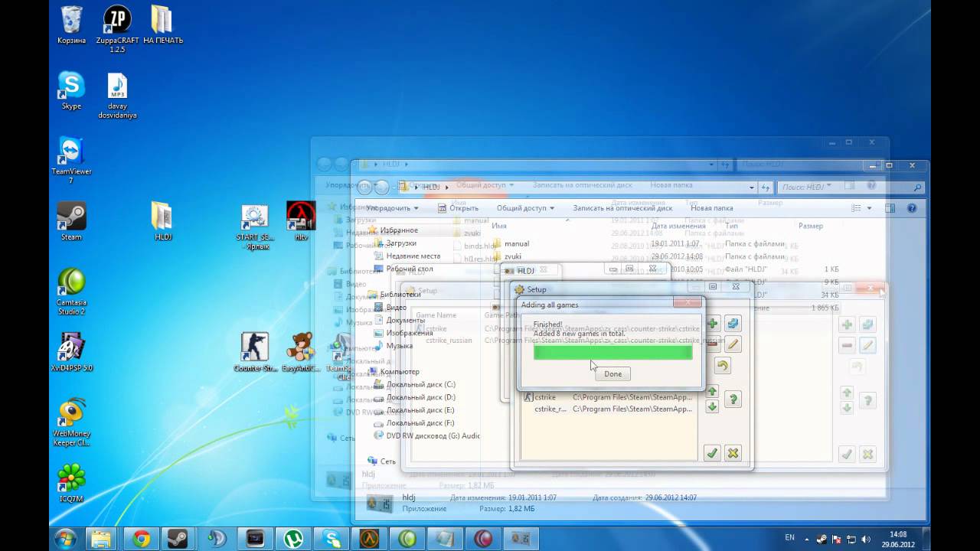Select Компьютер in the navigation pane
Image resolution: width=980 pixels, height=551 pixels.
coord(400,372)
